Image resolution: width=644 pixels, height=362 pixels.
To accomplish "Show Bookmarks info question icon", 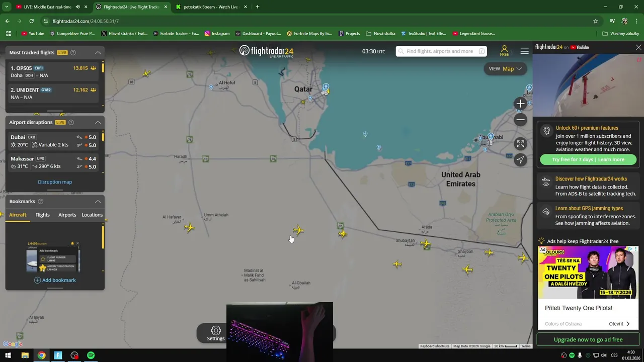I will tap(41, 201).
